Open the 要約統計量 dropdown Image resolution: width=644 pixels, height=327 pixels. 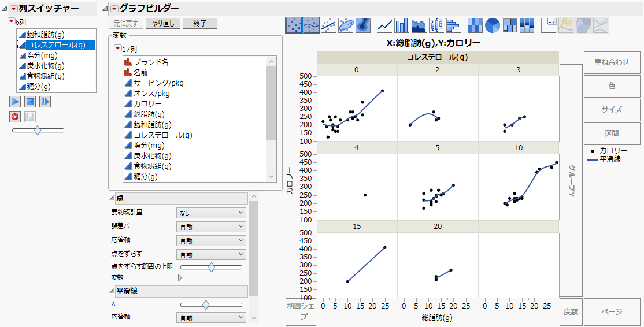(x=211, y=213)
